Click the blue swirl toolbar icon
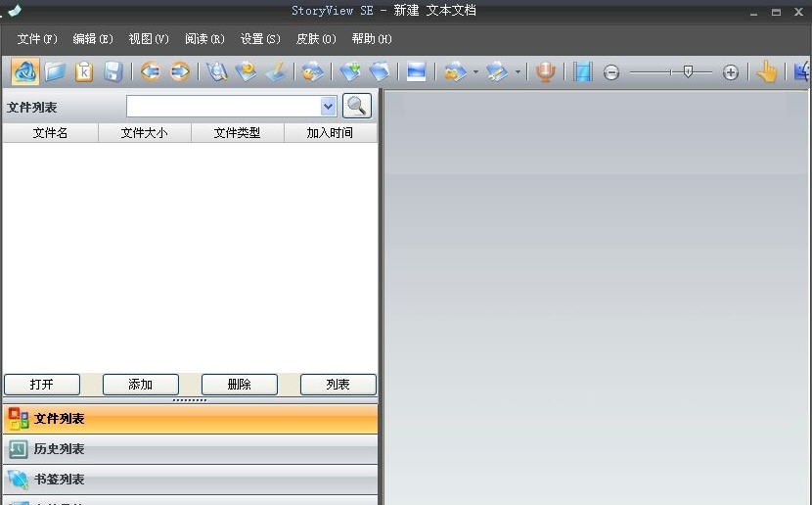This screenshot has height=505, width=812. click(x=24, y=72)
